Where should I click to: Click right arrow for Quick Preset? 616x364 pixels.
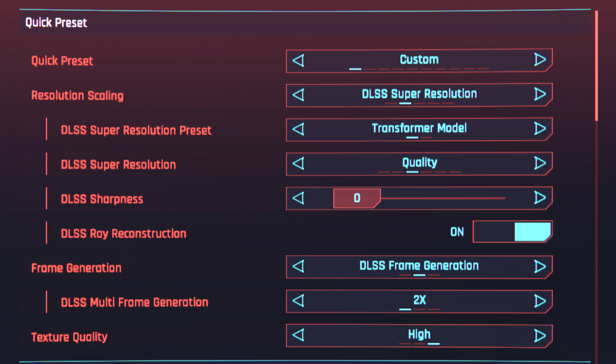[x=540, y=60]
